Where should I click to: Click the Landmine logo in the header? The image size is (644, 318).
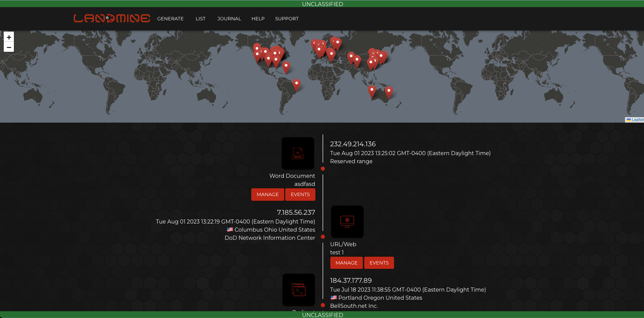point(112,18)
